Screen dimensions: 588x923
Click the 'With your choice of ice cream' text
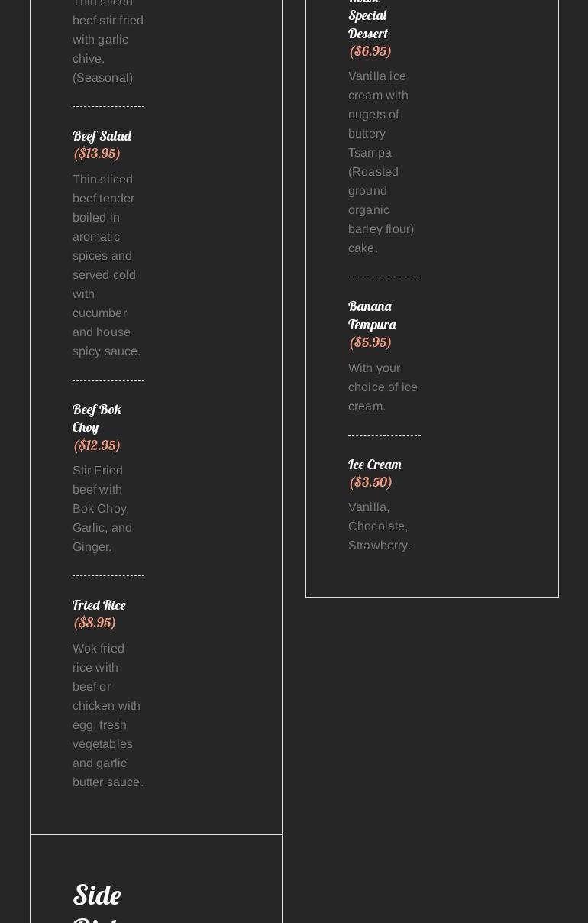pos(383,387)
